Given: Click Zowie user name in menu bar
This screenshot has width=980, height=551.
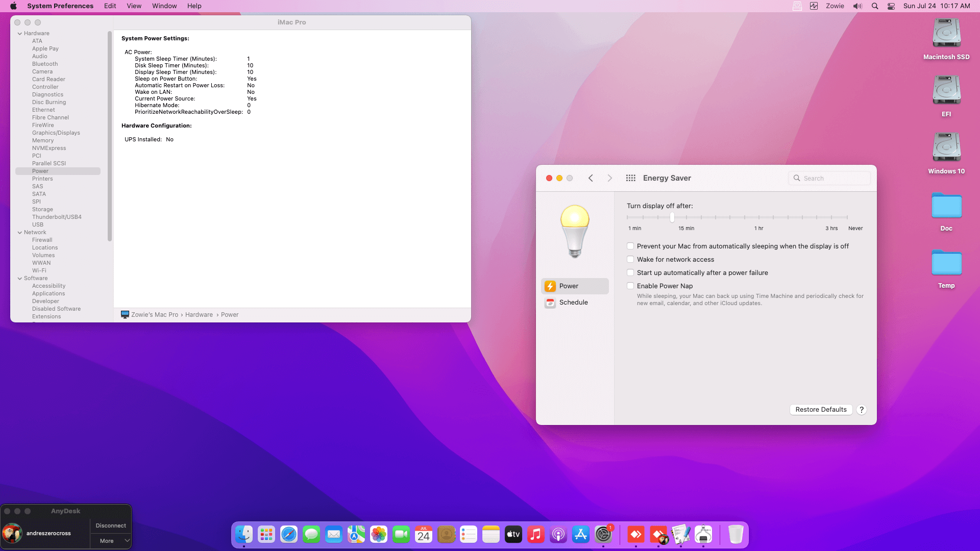Looking at the screenshot, I should 835,6.
